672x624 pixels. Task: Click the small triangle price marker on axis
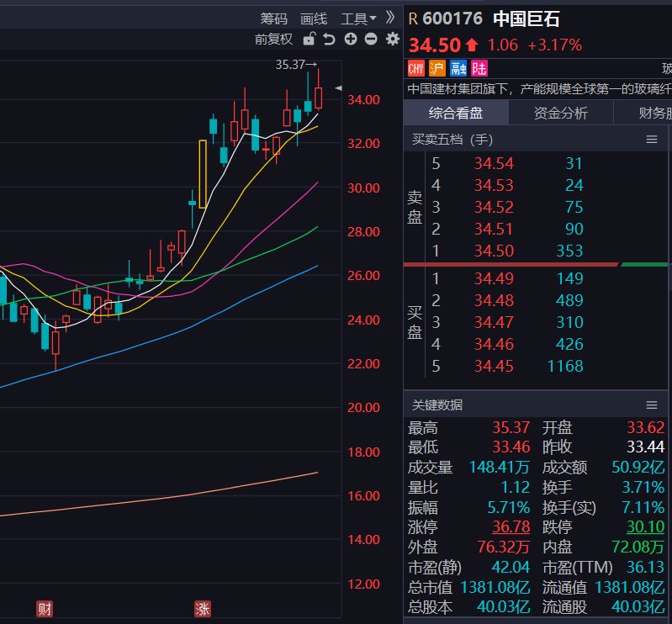(338, 88)
